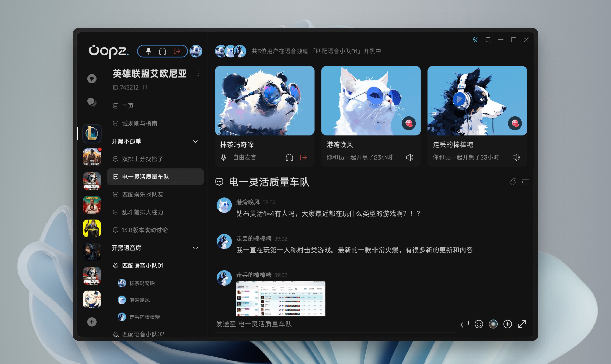611x364 pixels.
Task: Click the incoming call icon in title bar
Action: (x=475, y=40)
